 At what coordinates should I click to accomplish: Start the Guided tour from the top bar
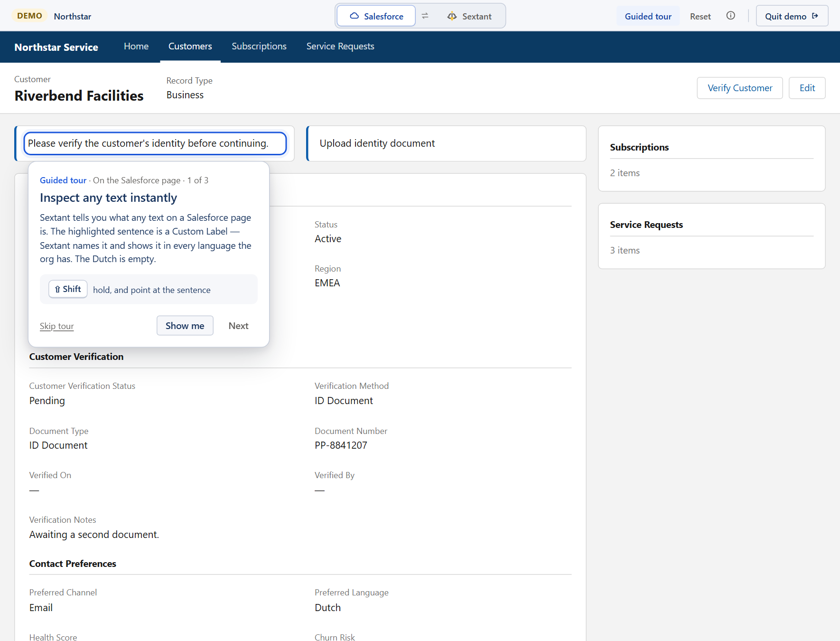tap(648, 16)
